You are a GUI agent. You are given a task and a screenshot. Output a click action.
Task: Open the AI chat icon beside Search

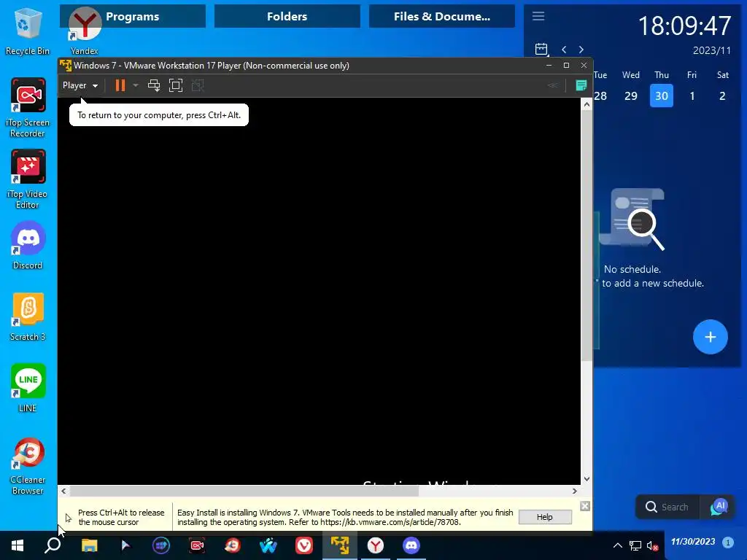(x=719, y=507)
